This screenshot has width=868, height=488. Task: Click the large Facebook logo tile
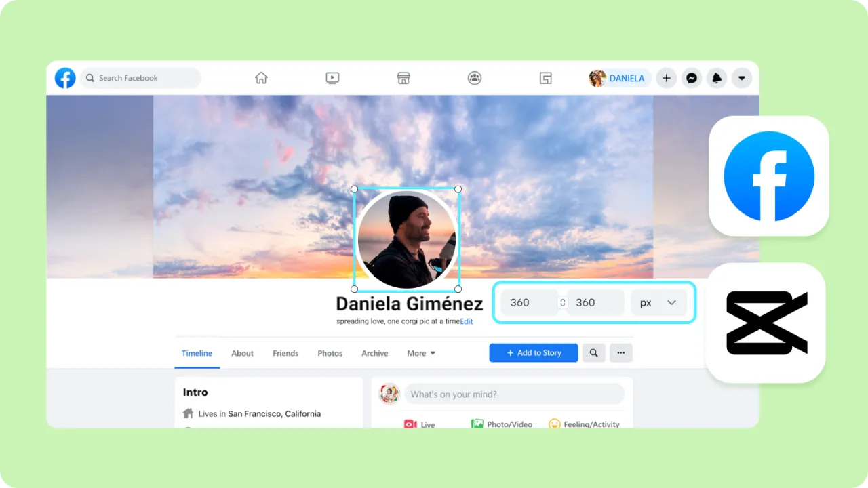[768, 175]
